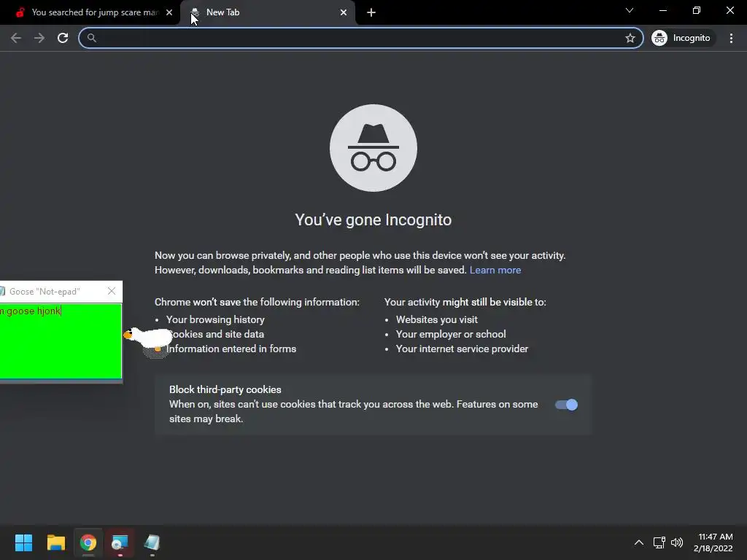Open the clock showing 11:47 AM
Screen dimensions: 747x560
[x=713, y=542]
